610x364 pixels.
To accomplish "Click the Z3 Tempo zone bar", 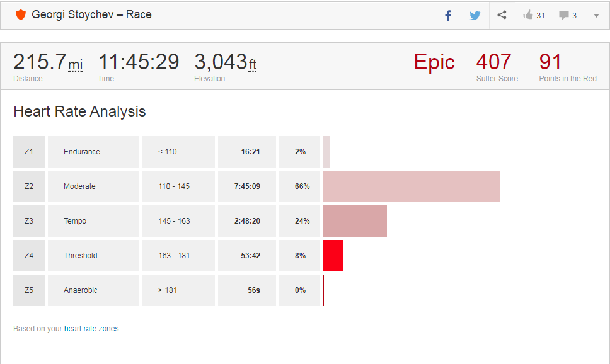I will pyautogui.click(x=355, y=221).
